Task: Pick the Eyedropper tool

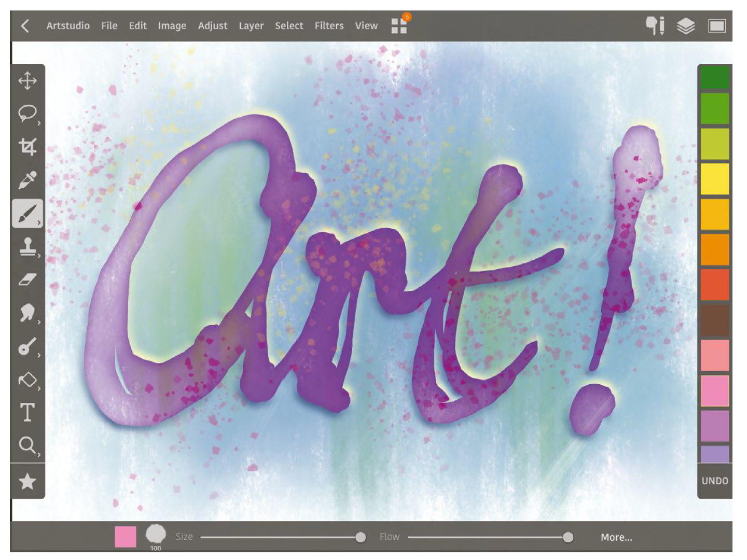Action: point(27,180)
